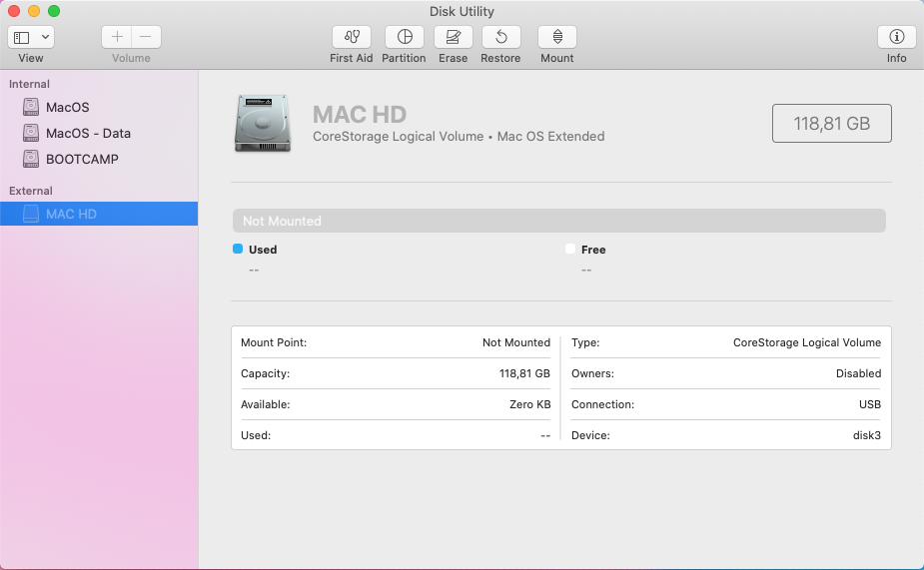The image size is (924, 570).
Task: Click the Erase toolbar icon
Action: tap(454, 37)
